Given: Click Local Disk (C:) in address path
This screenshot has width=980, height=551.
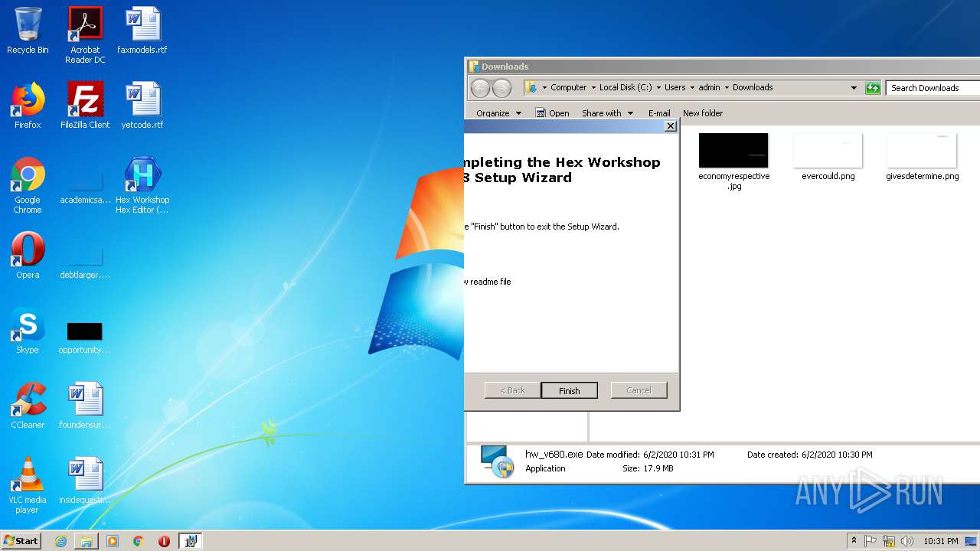Looking at the screenshot, I should (x=626, y=87).
